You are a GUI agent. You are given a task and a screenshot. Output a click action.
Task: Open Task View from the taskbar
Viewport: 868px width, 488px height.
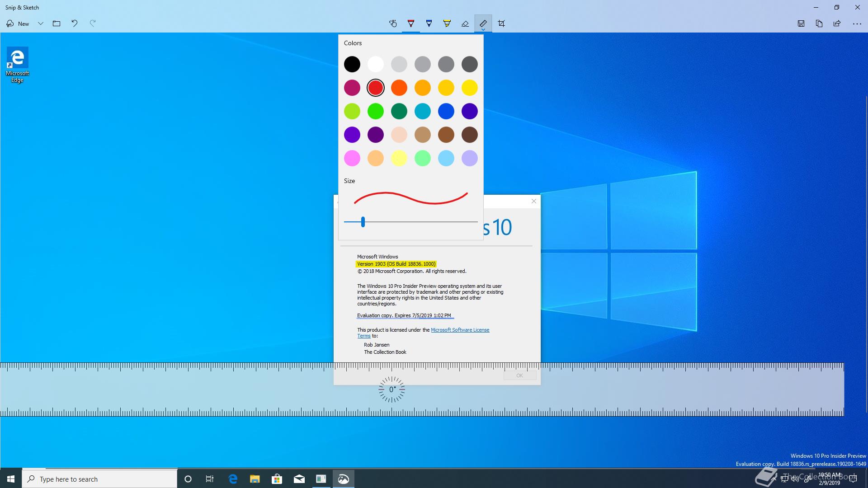(x=210, y=479)
